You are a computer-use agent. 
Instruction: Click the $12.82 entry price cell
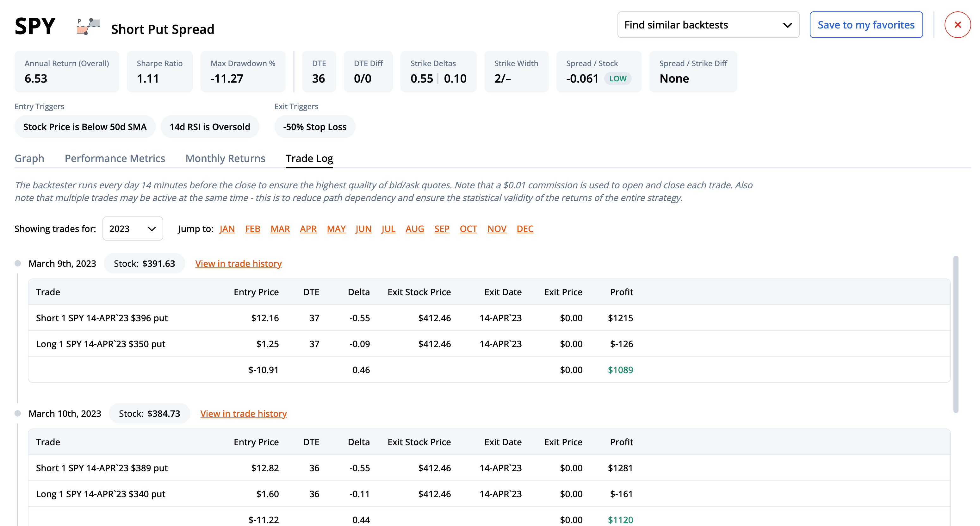(265, 468)
